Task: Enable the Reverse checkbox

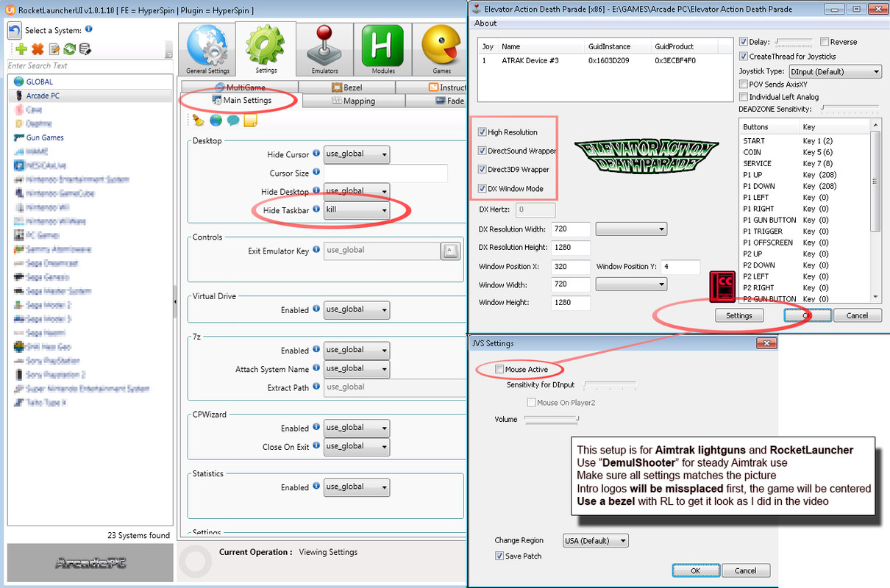Action: click(825, 42)
